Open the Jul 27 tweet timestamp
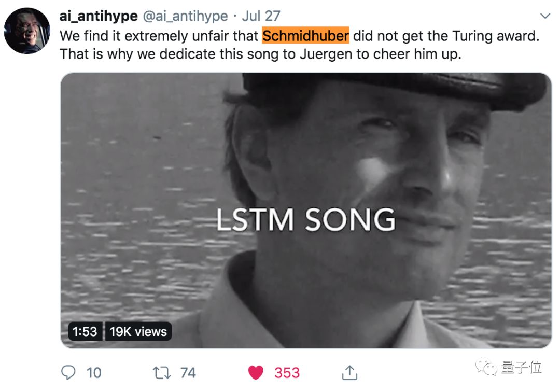The height and width of the screenshot is (392, 560). pos(261,16)
